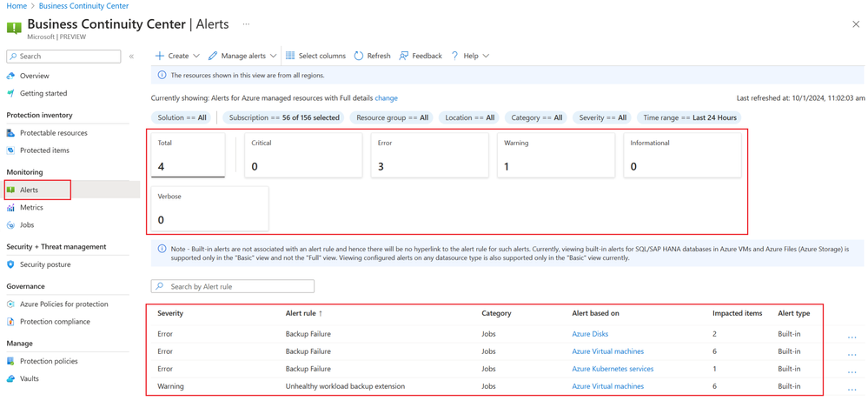Open the Solution == All filter
Image resolution: width=868 pixels, height=401 pixels.
point(182,118)
